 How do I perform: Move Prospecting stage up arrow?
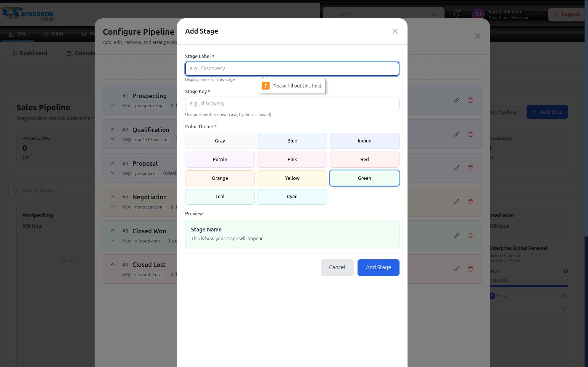[113, 95]
